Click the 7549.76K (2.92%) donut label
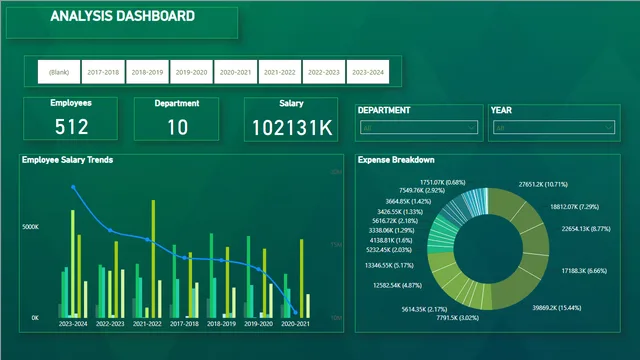Screen dimensions: 640x360 pos(422,191)
